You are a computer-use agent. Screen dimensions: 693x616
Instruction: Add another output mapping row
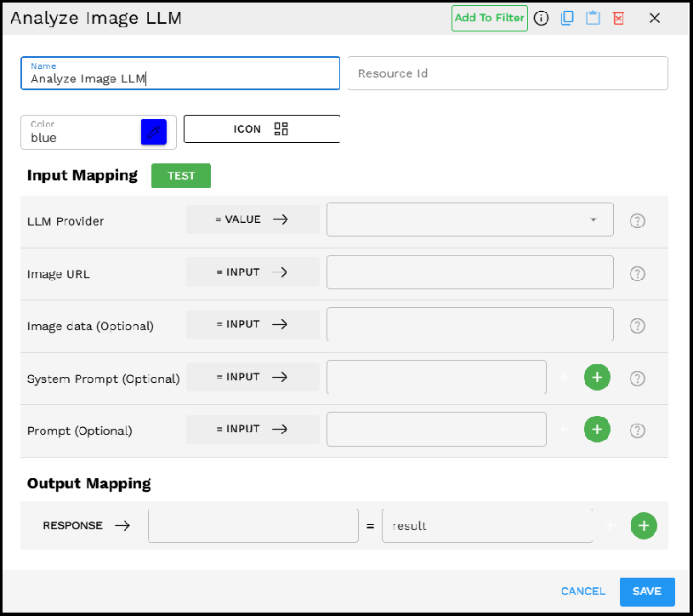tap(644, 526)
